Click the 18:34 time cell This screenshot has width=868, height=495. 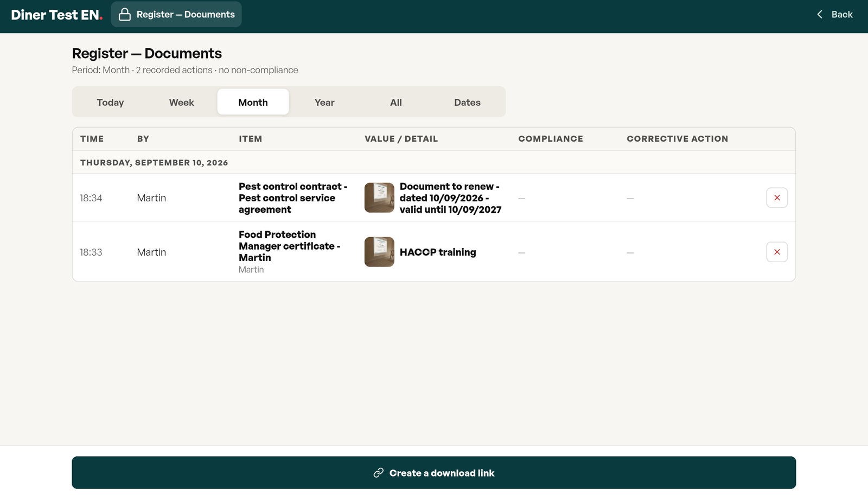click(91, 198)
